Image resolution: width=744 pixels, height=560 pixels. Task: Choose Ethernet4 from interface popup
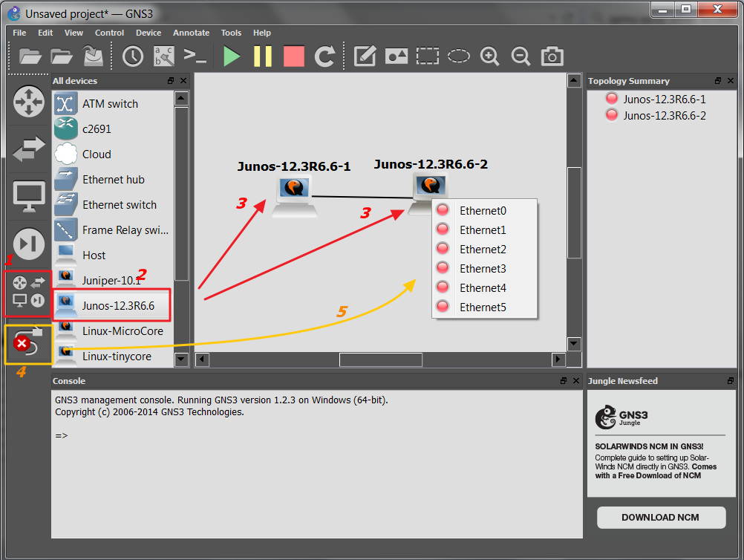(484, 288)
